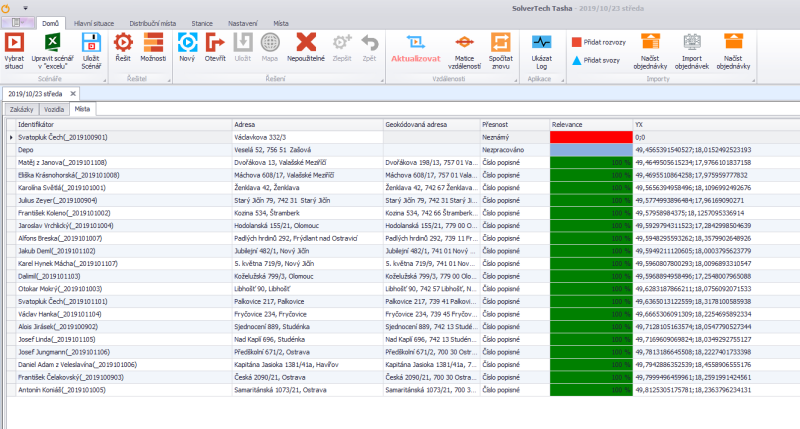800x429 pixels.
Task: Close the 2019/10/23 středa document tab
Action: (x=73, y=94)
